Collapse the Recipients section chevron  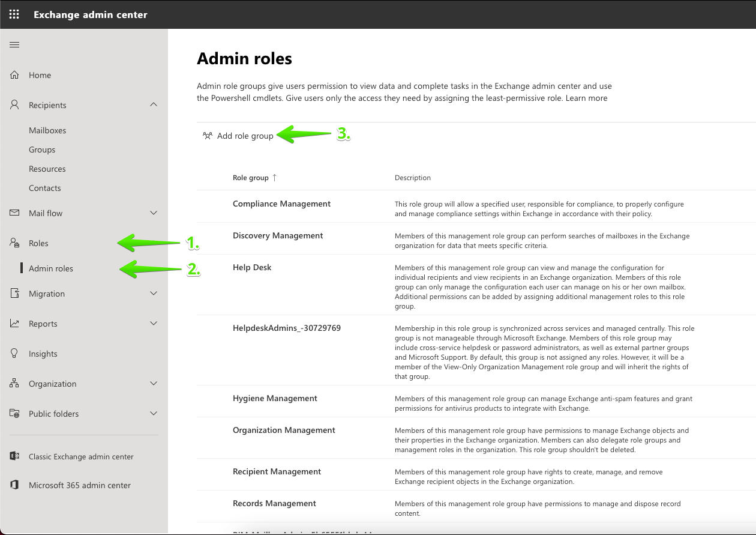pos(154,105)
